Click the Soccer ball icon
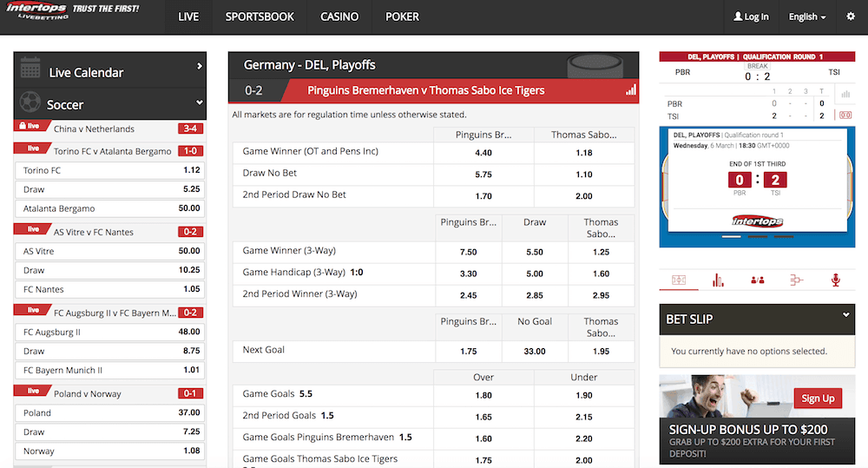Image resolution: width=868 pixels, height=468 pixels. tap(30, 102)
